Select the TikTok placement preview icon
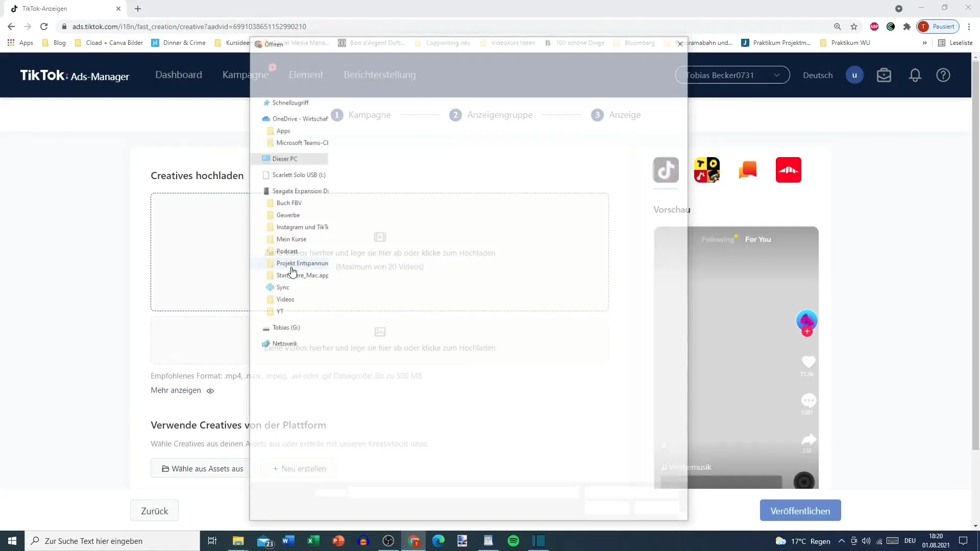The height and width of the screenshot is (551, 980). 666,170
